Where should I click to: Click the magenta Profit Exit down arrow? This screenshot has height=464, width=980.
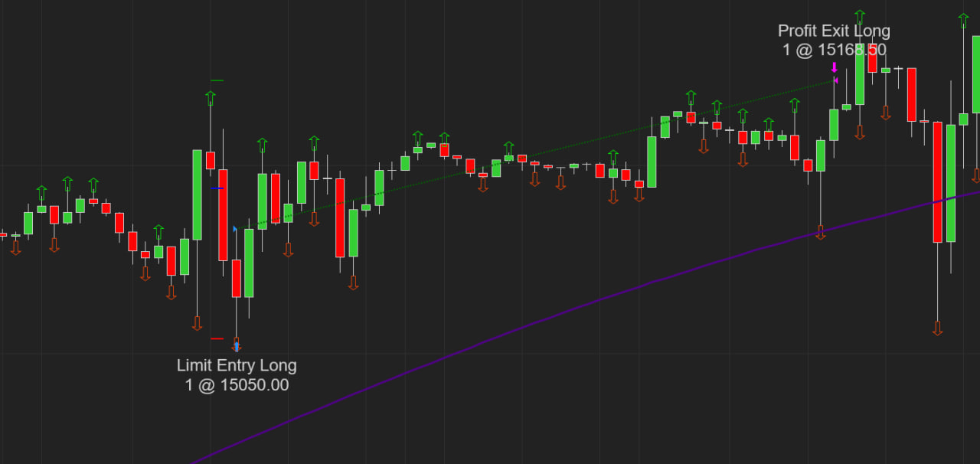[834, 67]
